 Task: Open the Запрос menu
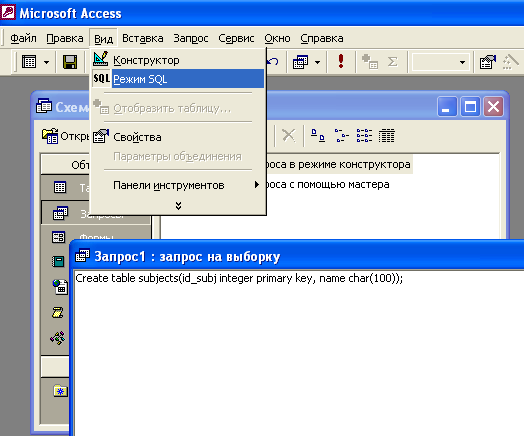(x=191, y=38)
